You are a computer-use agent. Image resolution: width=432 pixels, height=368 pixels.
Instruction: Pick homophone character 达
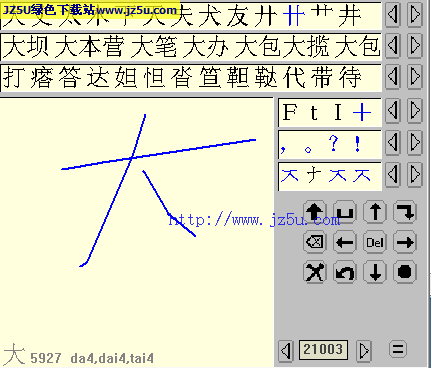[98, 77]
